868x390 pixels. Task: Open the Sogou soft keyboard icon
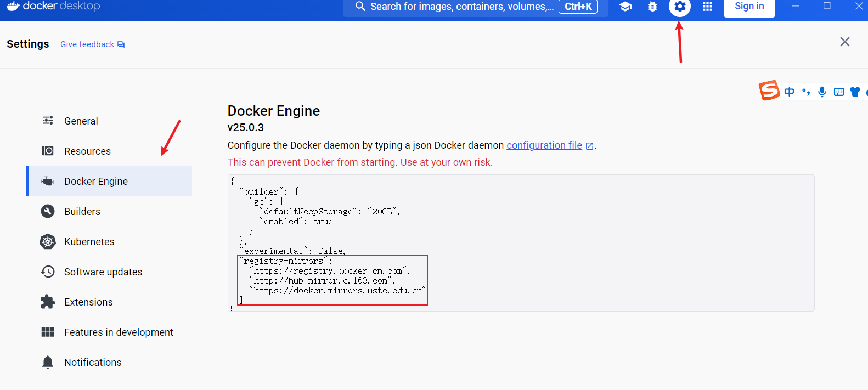838,92
